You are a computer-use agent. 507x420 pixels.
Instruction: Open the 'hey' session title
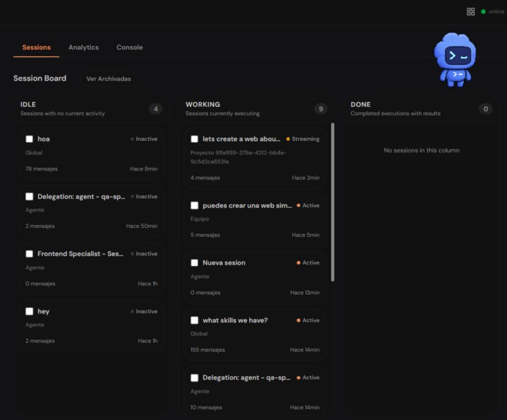(43, 312)
